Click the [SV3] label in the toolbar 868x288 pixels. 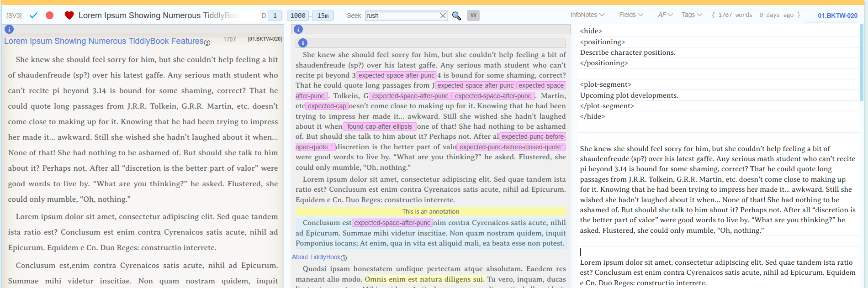pos(14,16)
